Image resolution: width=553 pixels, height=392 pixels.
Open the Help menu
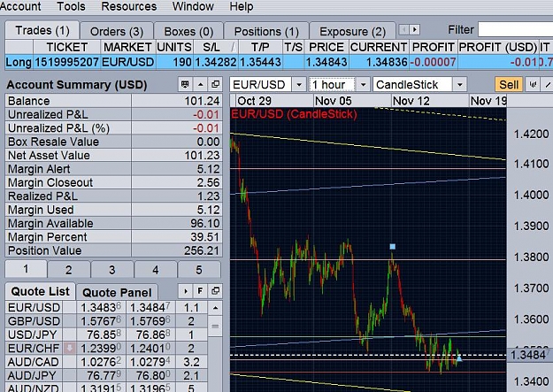[242, 6]
